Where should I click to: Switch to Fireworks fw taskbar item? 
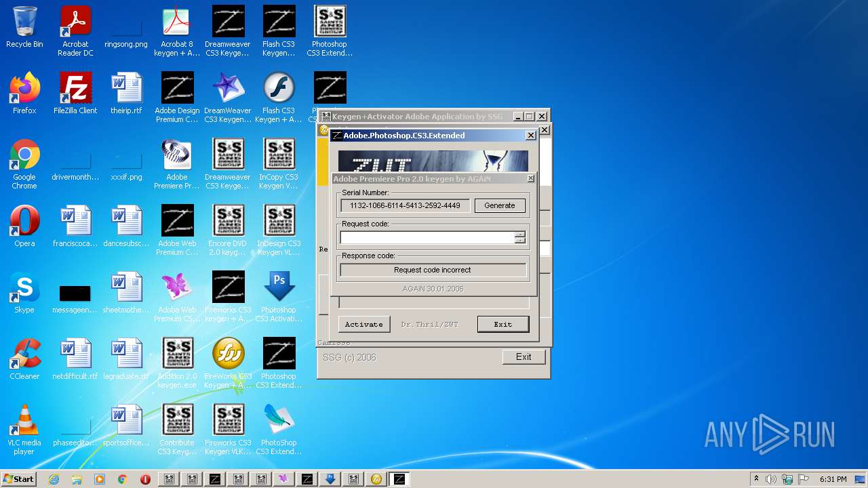376,479
